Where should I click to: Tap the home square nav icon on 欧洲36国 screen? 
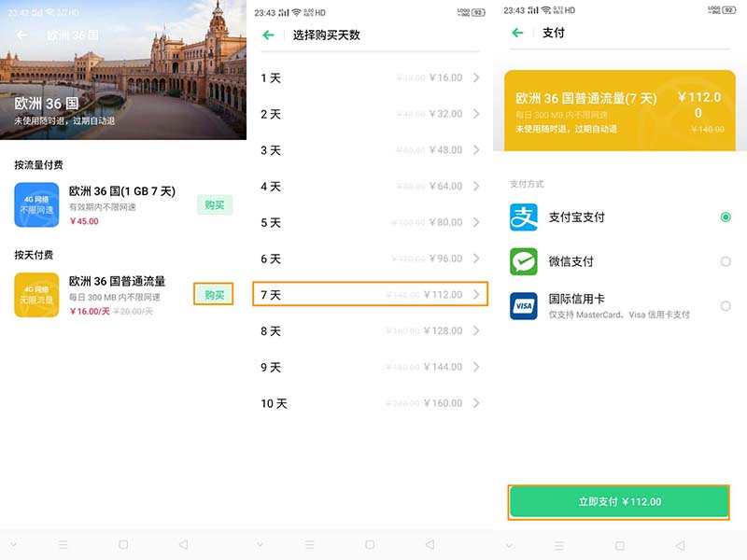tap(123, 544)
